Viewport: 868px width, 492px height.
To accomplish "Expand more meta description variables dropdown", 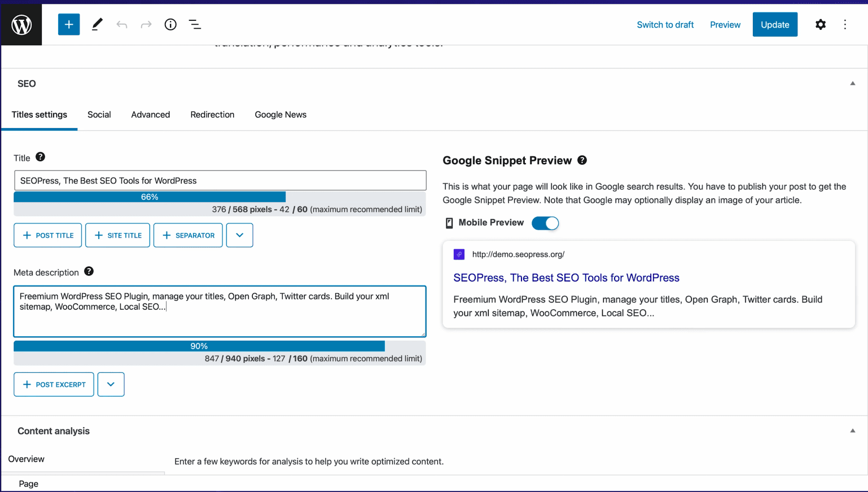I will pos(111,384).
